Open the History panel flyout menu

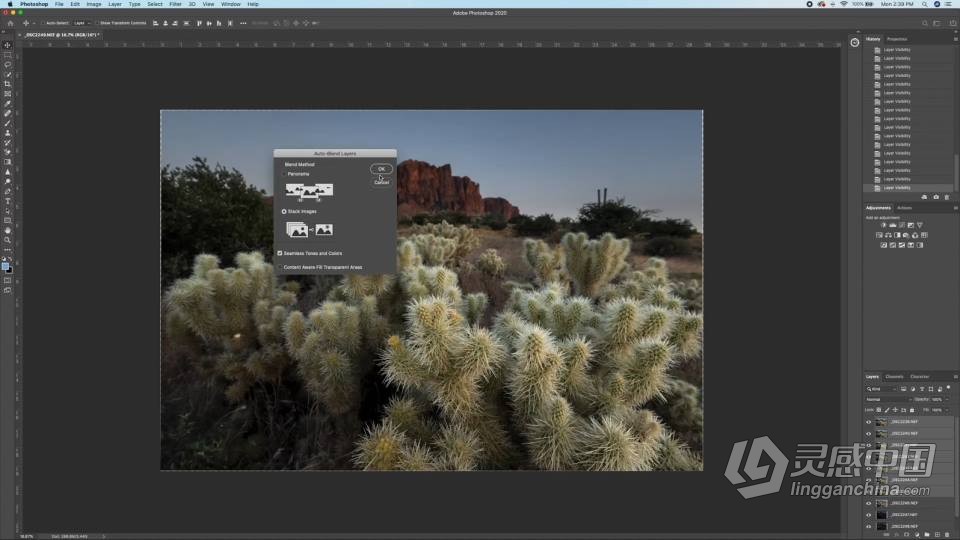[x=955, y=39]
